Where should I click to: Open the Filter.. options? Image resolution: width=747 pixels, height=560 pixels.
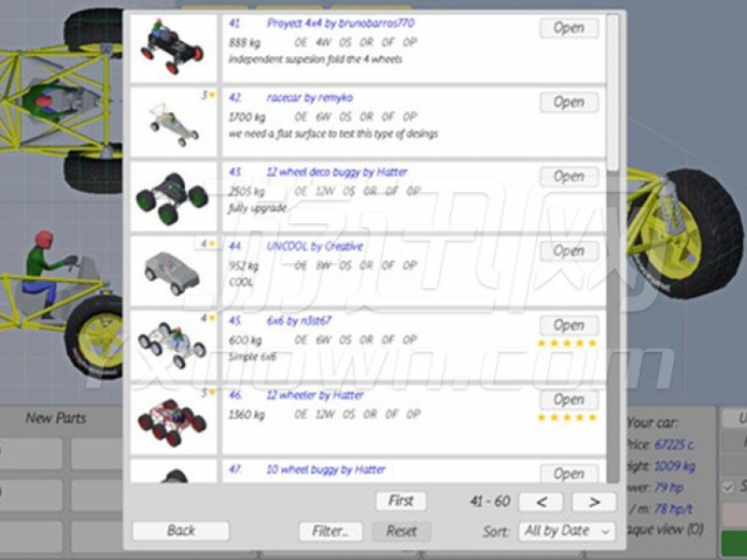point(331,531)
